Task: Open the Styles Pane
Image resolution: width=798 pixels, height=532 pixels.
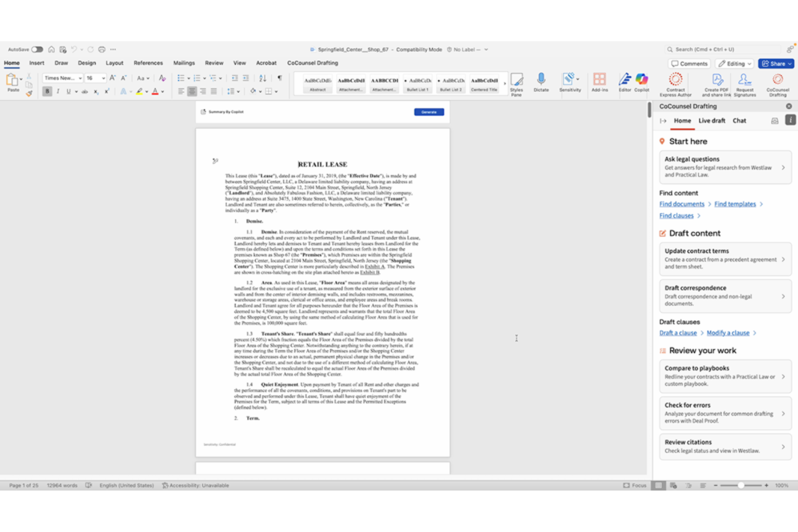Action: point(517,84)
